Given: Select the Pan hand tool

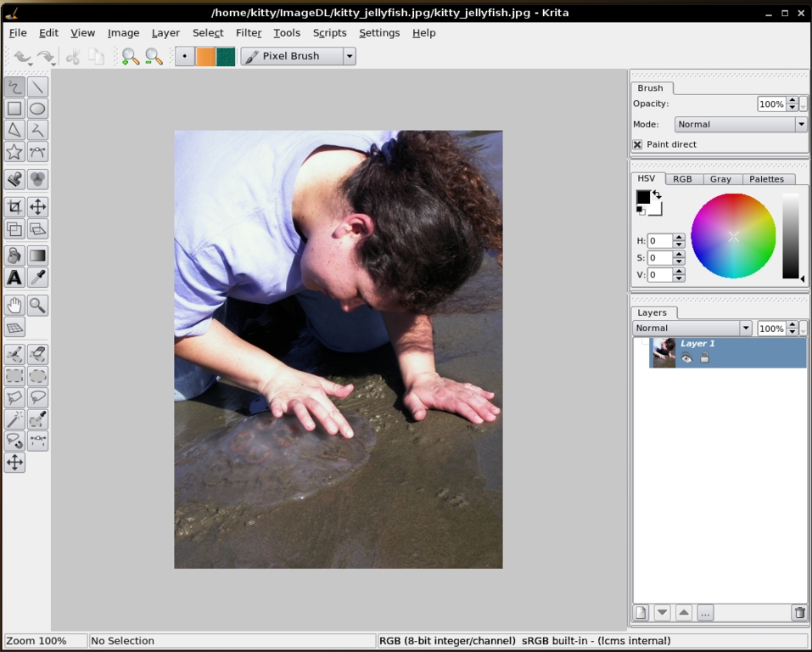Looking at the screenshot, I should pos(14,306).
